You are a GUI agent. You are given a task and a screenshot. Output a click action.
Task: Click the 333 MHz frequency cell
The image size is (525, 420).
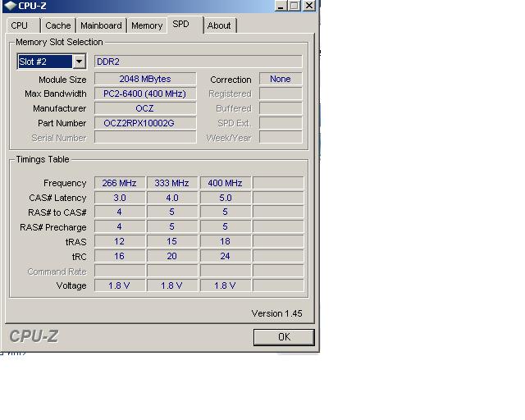(x=172, y=183)
